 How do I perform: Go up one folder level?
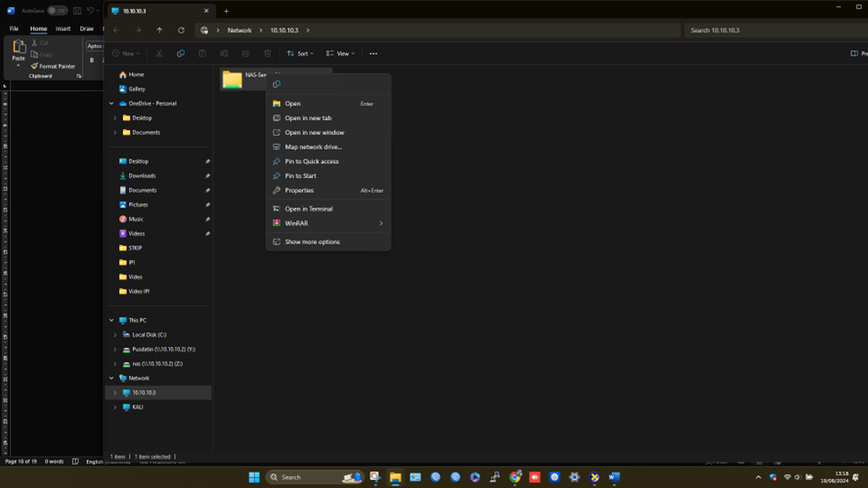[159, 30]
